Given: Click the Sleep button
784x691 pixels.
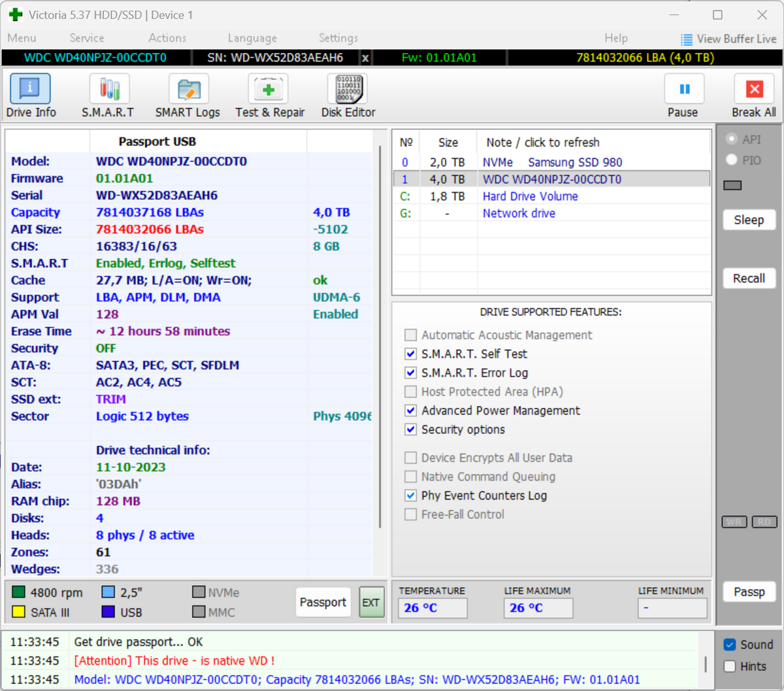Looking at the screenshot, I should 749,220.
